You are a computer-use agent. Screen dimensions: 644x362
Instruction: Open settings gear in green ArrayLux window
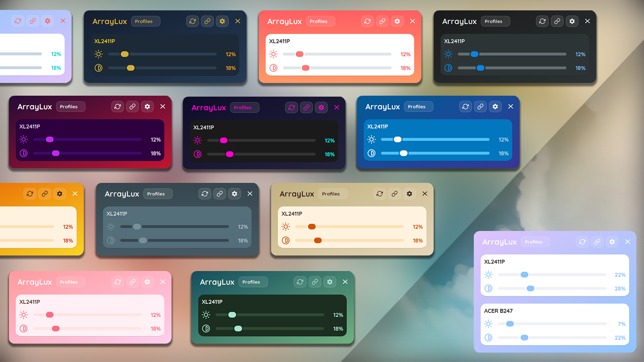[x=330, y=282]
